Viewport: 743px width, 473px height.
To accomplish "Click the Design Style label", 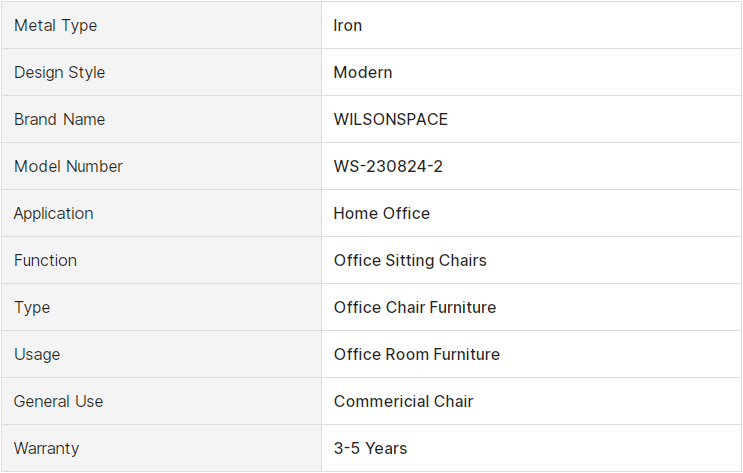I will click(59, 72).
